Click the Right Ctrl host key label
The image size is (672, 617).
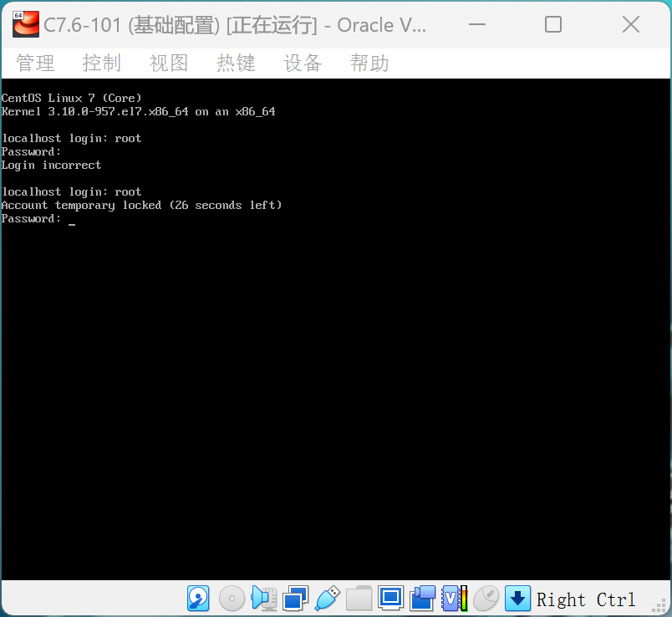pyautogui.click(x=586, y=599)
